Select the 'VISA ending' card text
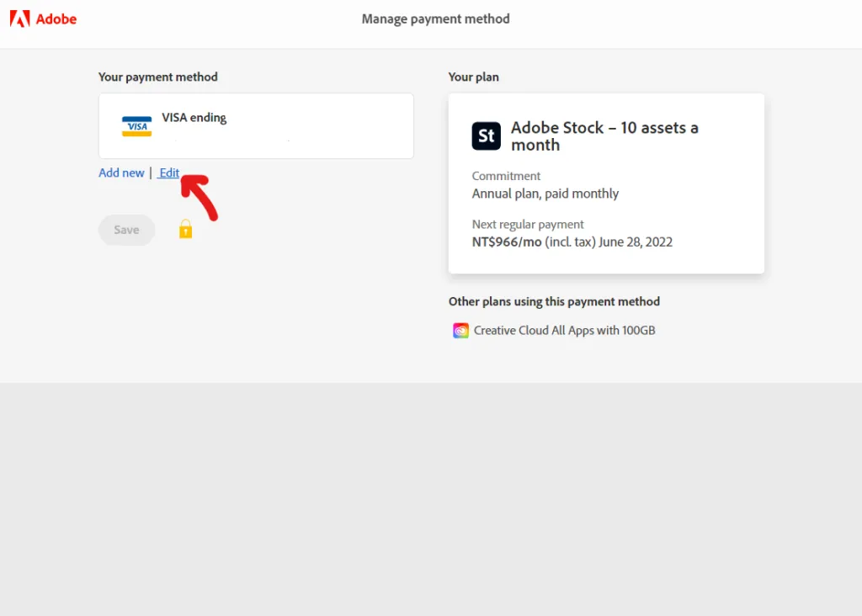Screen dimensions: 862x616 194,118
